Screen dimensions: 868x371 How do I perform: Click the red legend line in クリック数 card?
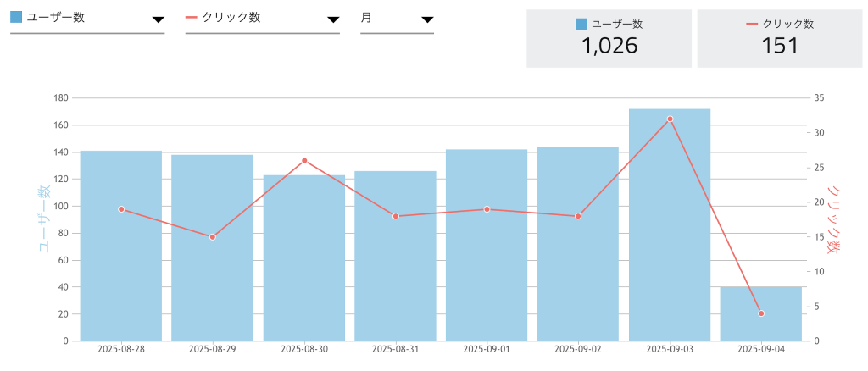pyautogui.click(x=752, y=25)
